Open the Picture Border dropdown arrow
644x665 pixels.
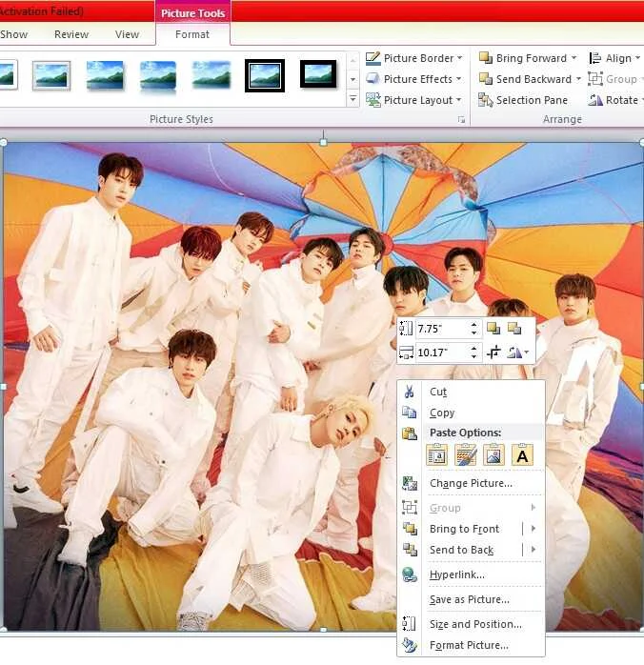(x=460, y=58)
